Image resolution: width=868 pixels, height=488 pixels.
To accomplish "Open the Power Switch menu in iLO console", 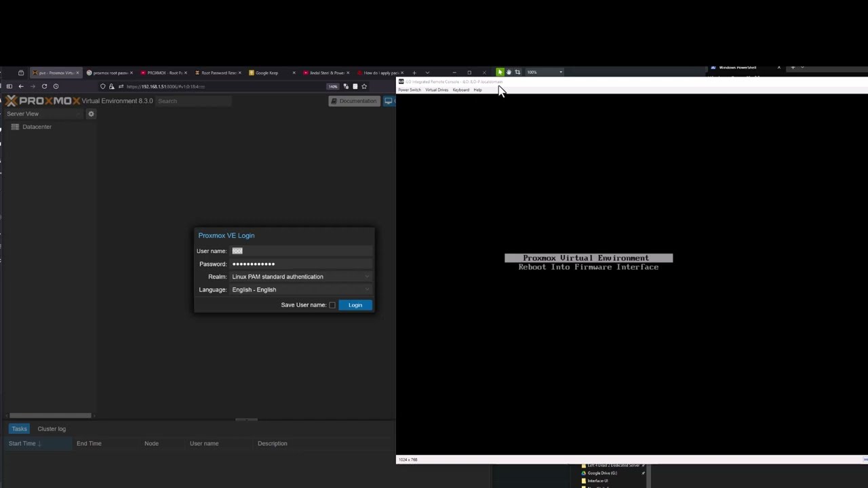I will 410,90.
